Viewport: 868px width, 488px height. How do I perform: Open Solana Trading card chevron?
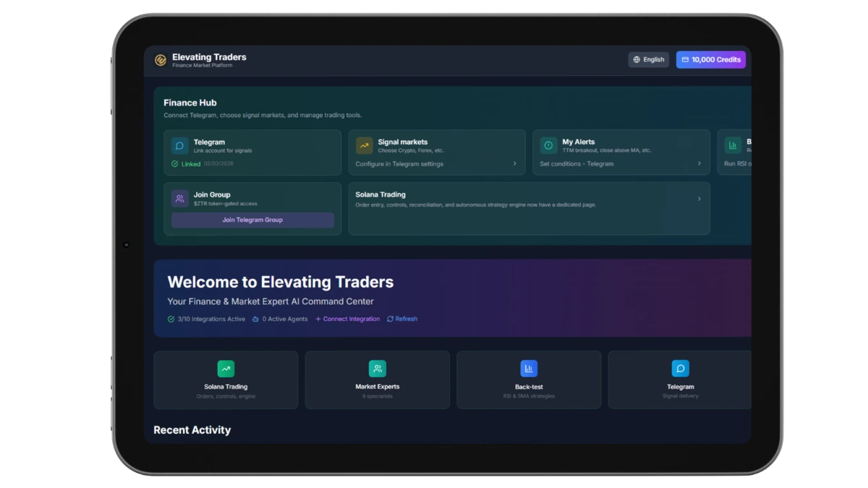tap(699, 199)
